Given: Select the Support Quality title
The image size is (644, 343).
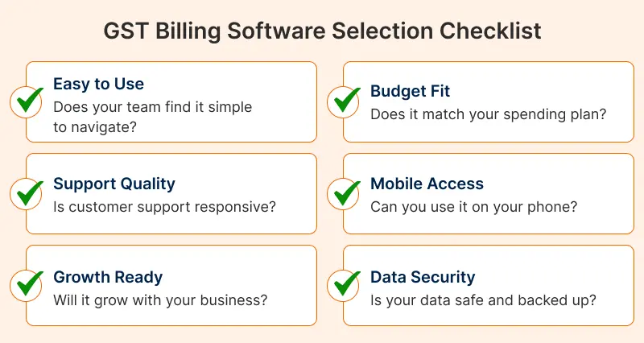Looking at the screenshot, I should (114, 184).
